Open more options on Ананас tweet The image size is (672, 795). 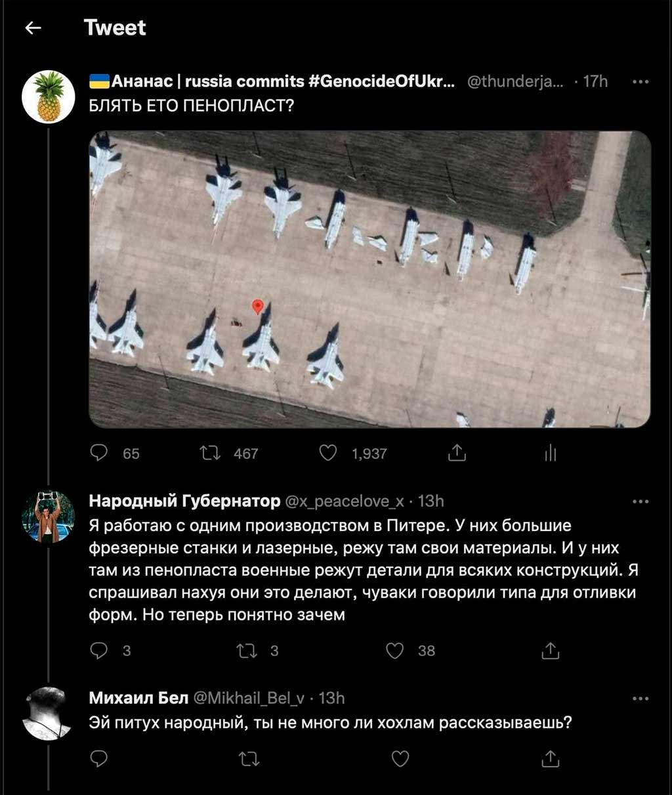(640, 82)
